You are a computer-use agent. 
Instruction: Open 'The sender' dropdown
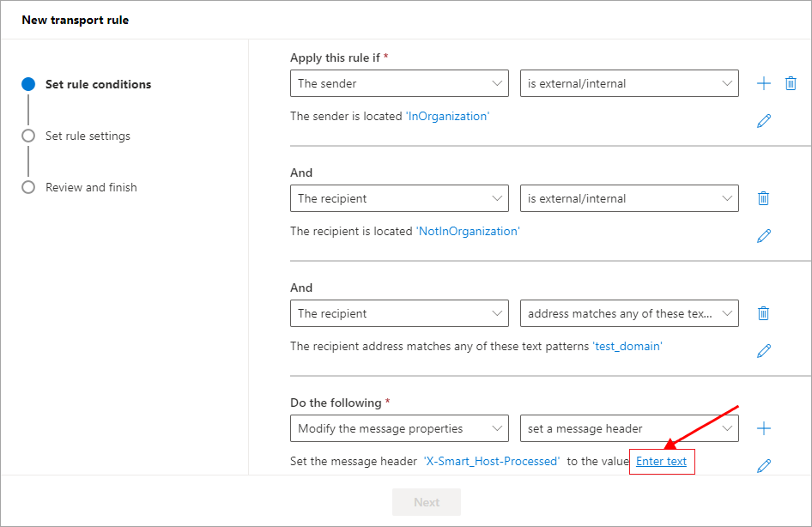coord(399,83)
